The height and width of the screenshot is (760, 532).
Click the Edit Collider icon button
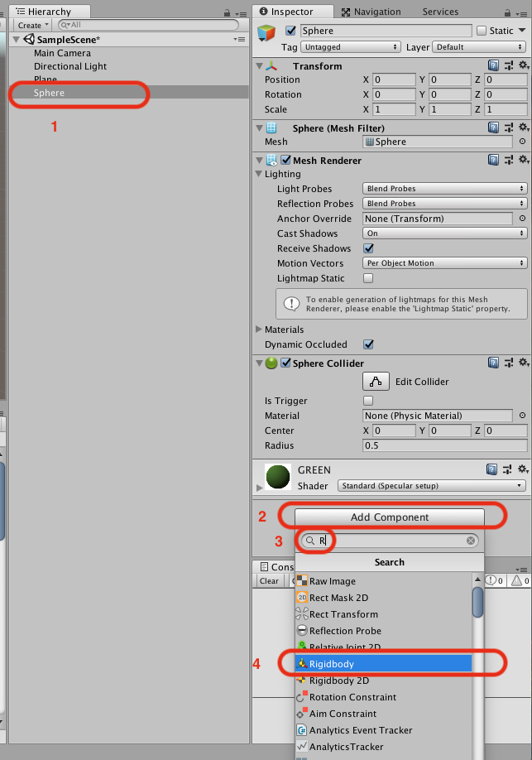pyautogui.click(x=376, y=382)
